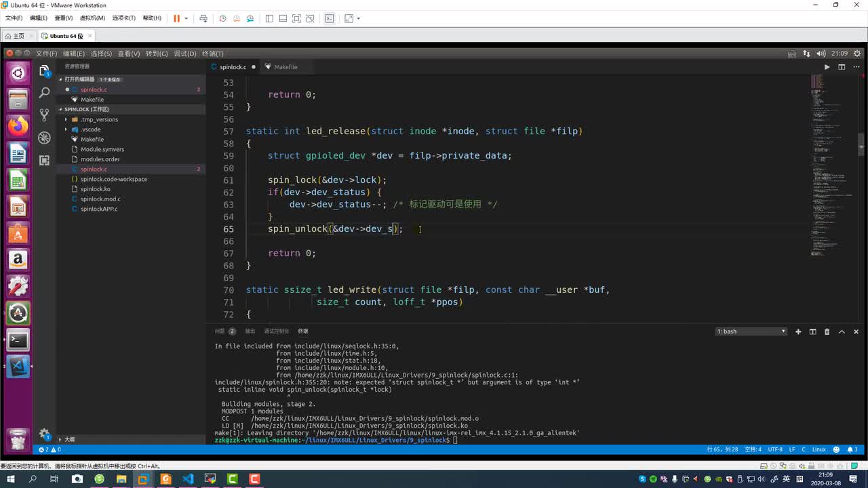Open VMware 文件(F) menu
The width and height of the screenshot is (868, 488).
pyautogui.click(x=14, y=18)
